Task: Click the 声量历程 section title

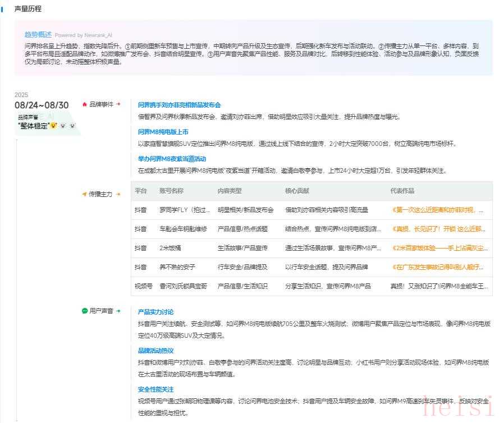Action: (x=28, y=8)
